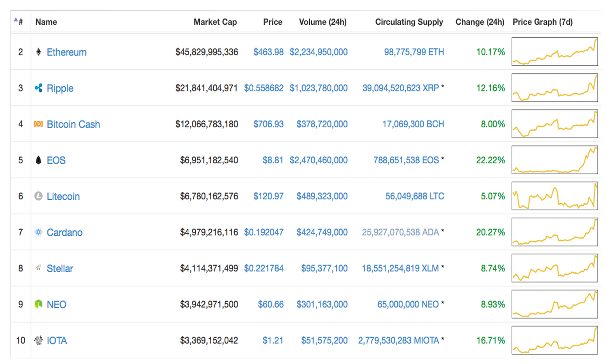Click the Price Graph (7d) column header
The width and height of the screenshot is (607, 364).
[543, 22]
